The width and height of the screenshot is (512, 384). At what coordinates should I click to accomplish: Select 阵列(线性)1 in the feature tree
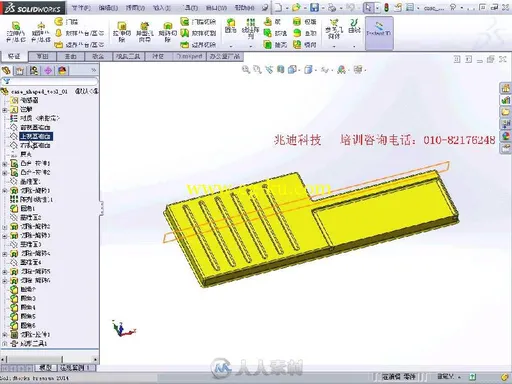click(x=36, y=200)
